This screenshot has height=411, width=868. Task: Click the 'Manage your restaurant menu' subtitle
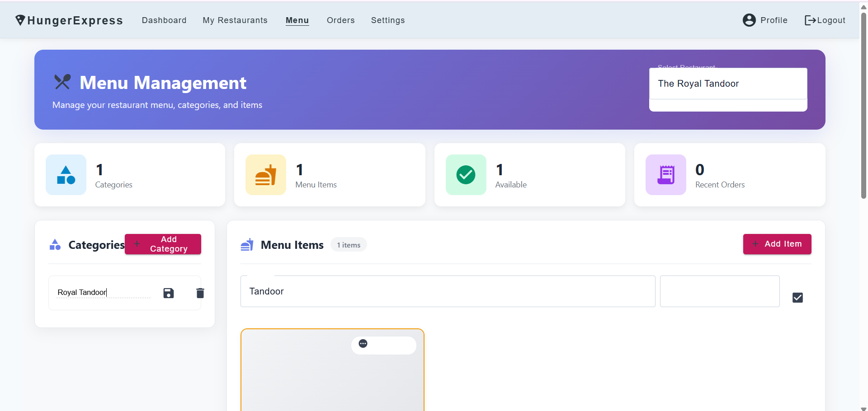pyautogui.click(x=157, y=105)
